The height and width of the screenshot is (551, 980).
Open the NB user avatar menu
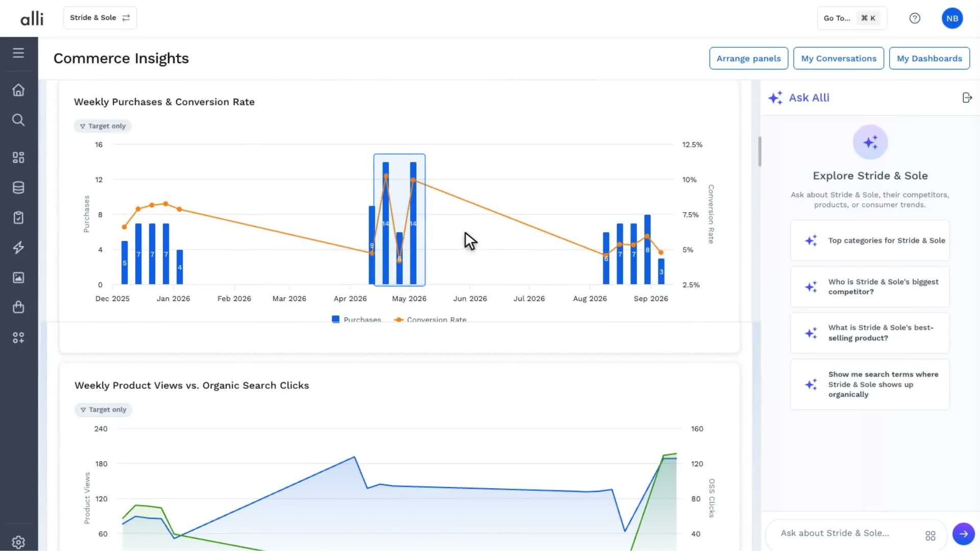pyautogui.click(x=952, y=18)
